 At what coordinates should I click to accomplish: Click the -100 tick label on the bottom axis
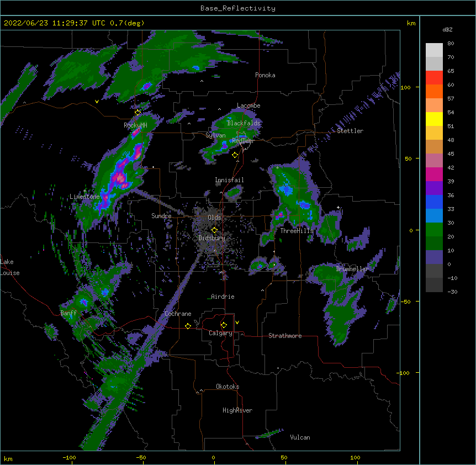pyautogui.click(x=69, y=457)
